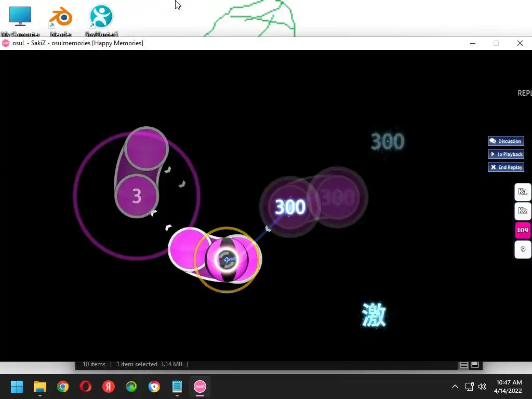Open the Notepad taskbar icon
This screenshot has width=532, height=399.
[x=177, y=387]
